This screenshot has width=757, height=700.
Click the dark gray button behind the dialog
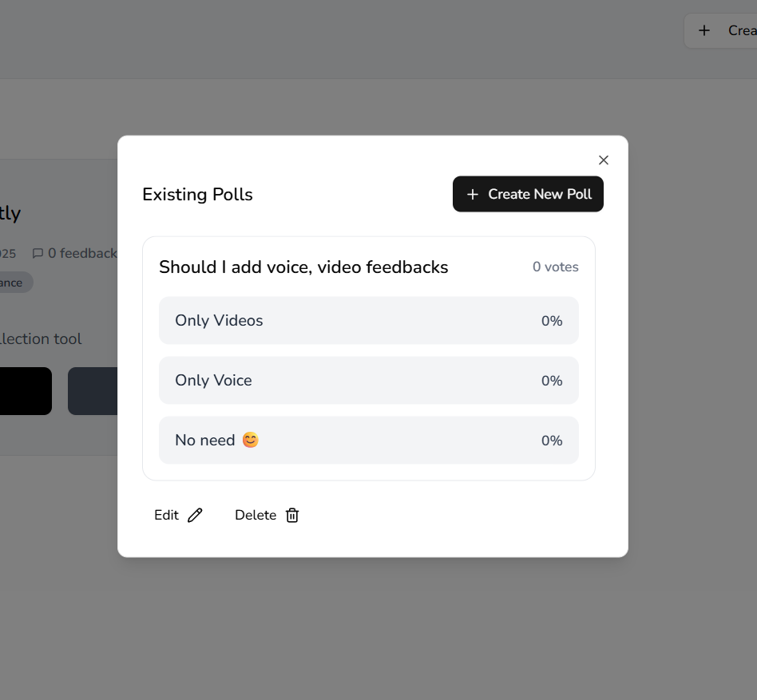[93, 391]
